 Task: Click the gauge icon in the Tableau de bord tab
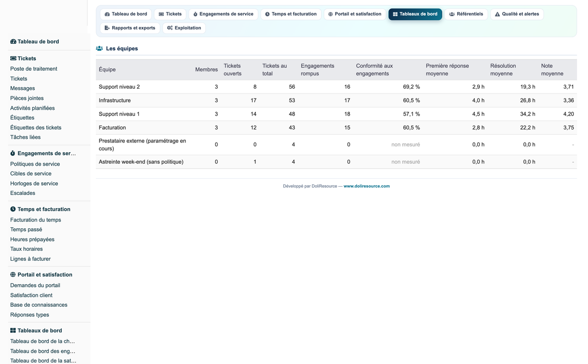click(107, 14)
